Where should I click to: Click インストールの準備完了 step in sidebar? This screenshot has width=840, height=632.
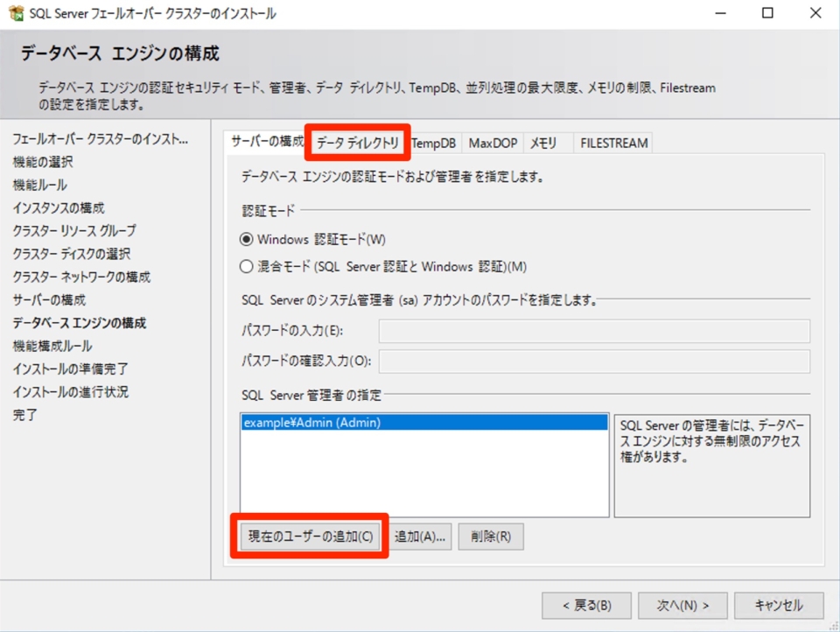coord(70,369)
